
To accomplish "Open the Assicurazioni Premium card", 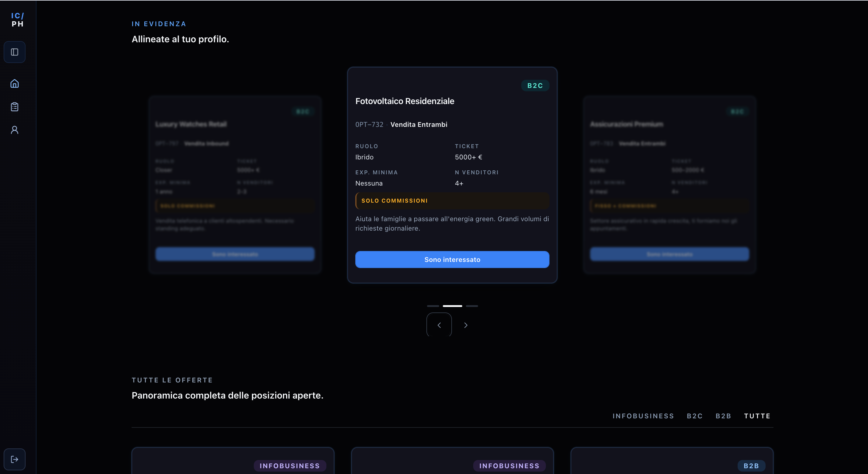I will click(x=670, y=185).
